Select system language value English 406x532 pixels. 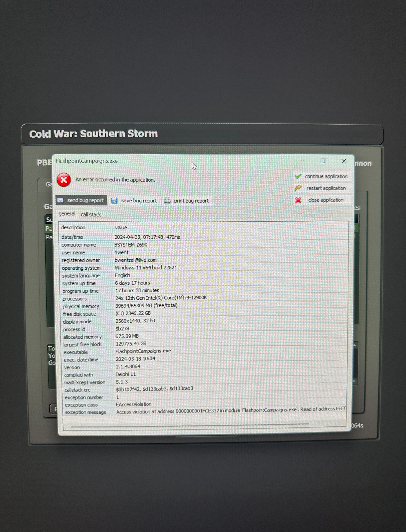pos(122,275)
